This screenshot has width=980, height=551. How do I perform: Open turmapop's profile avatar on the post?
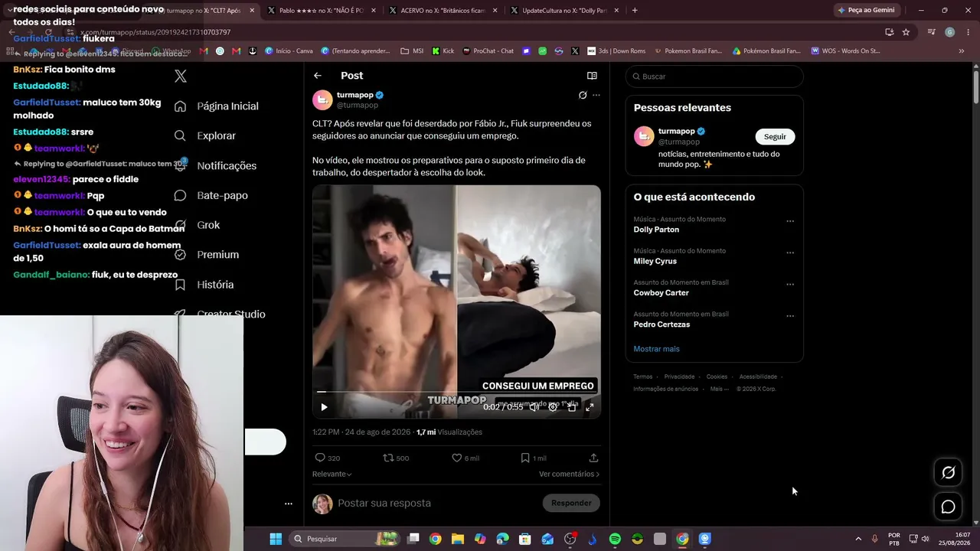click(322, 100)
